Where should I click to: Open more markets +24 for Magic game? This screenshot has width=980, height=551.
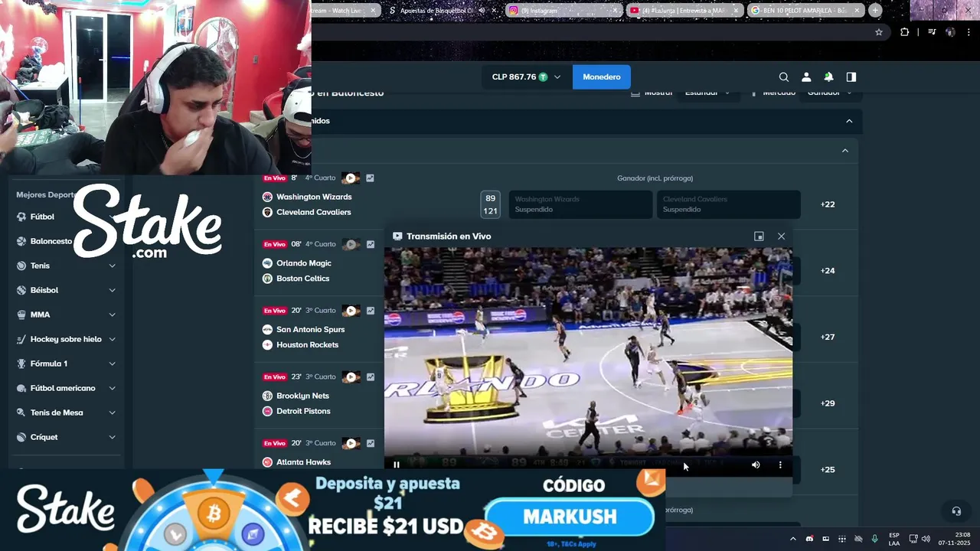828,271
